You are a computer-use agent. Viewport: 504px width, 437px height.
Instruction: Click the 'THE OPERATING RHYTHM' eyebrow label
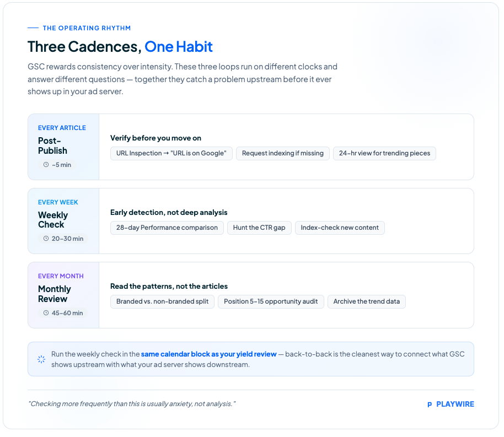(x=87, y=28)
